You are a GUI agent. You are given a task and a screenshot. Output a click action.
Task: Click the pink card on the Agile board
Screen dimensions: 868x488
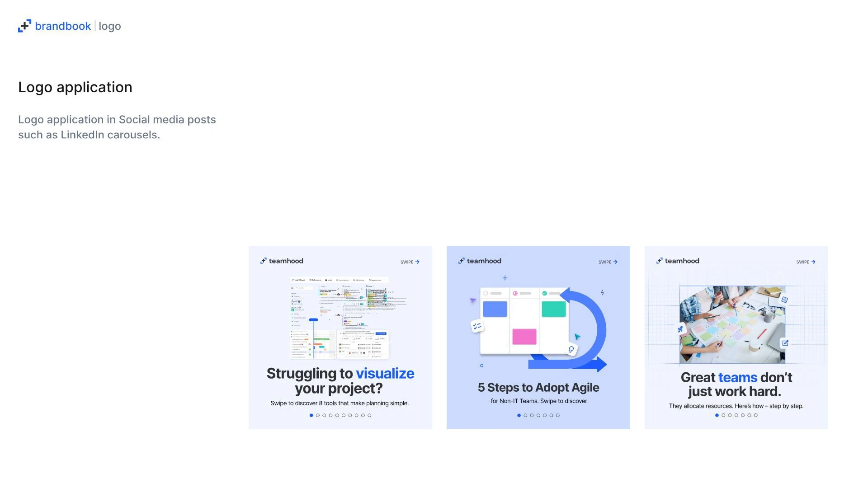click(524, 337)
